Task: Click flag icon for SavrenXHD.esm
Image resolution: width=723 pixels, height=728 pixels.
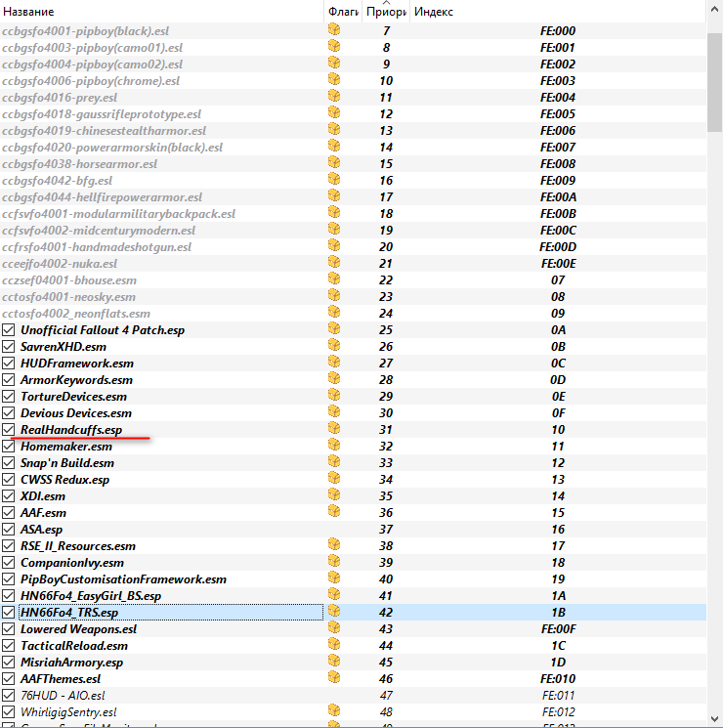Action: point(334,346)
